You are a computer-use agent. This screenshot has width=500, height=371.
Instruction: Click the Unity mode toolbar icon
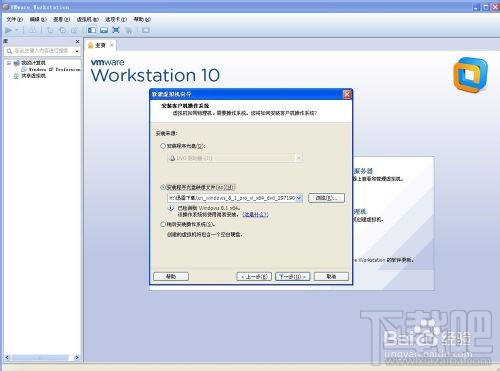pyautogui.click(x=128, y=30)
